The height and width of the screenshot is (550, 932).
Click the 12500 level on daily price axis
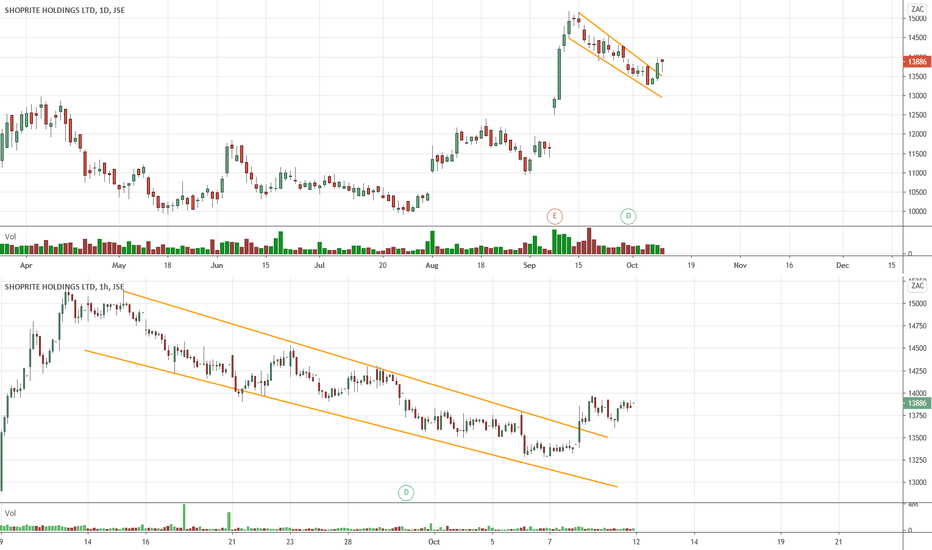[917, 115]
